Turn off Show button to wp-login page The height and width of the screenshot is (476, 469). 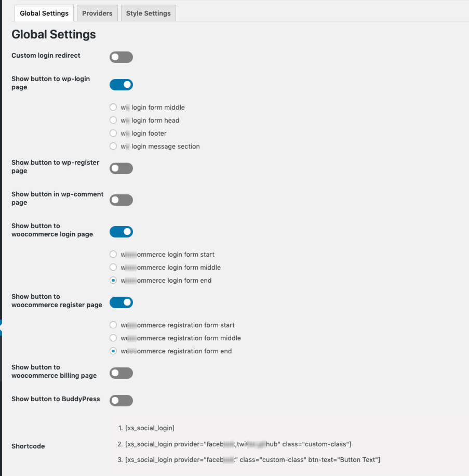121,85
